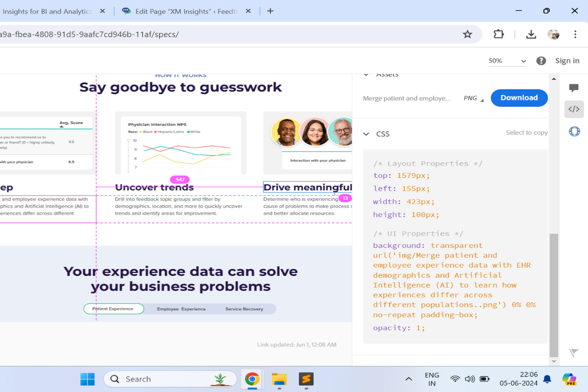Open a new browser tab
This screenshot has height=392, width=588.
[x=270, y=11]
